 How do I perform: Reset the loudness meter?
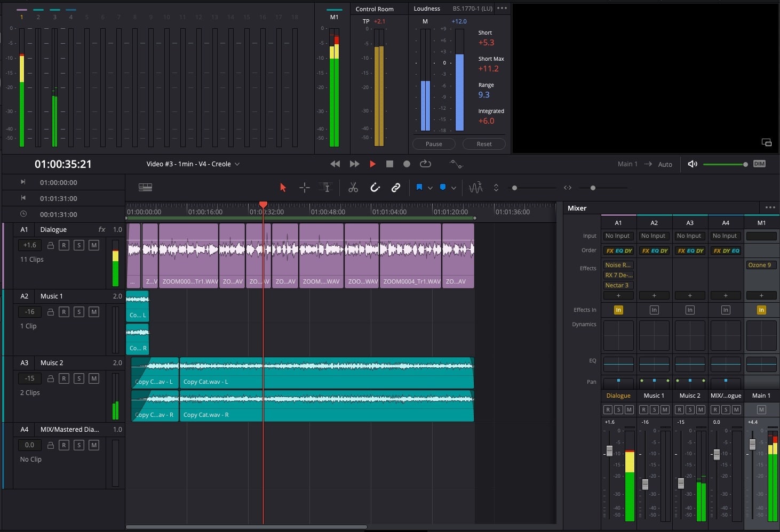(484, 144)
